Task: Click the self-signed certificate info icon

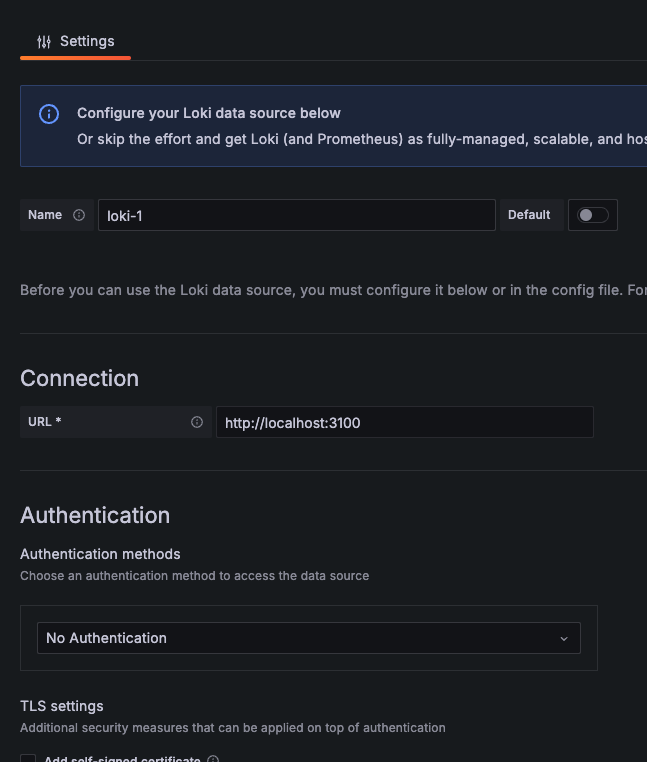Action: [213, 759]
